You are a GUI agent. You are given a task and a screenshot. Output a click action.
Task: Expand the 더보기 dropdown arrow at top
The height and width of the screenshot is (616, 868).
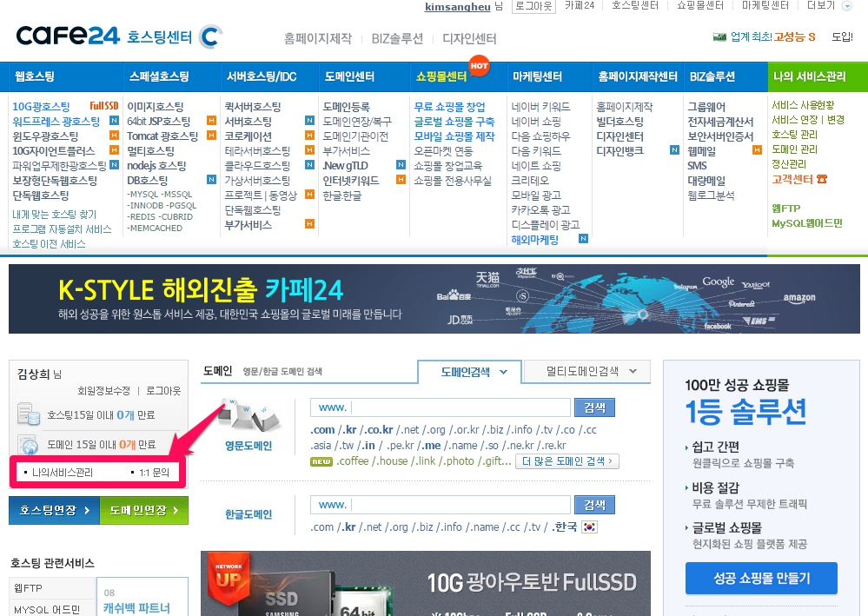(x=846, y=6)
